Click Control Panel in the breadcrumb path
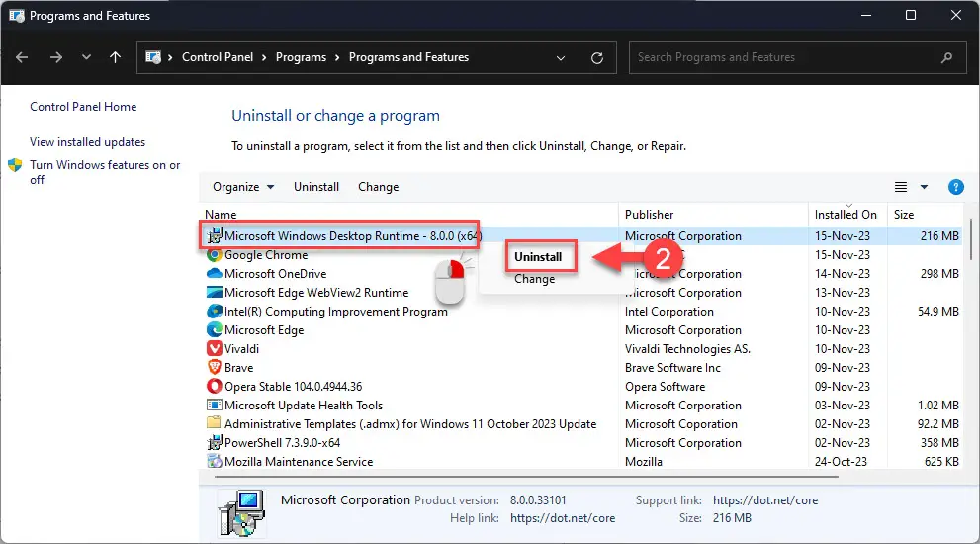 click(218, 57)
